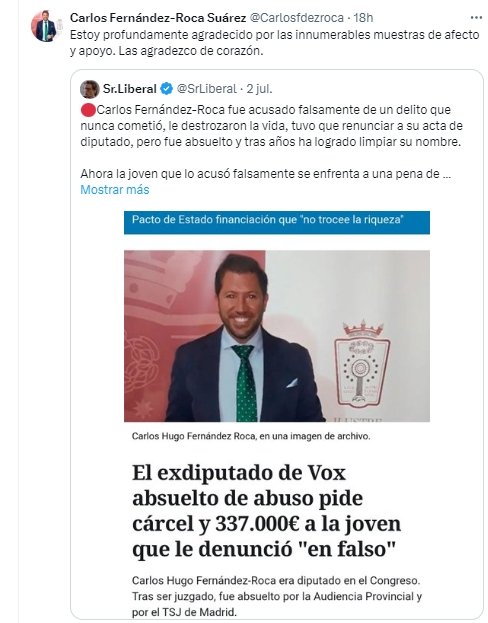Click the Sr.Liberal quoted avatar
This screenshot has width=488, height=623.
(x=90, y=89)
